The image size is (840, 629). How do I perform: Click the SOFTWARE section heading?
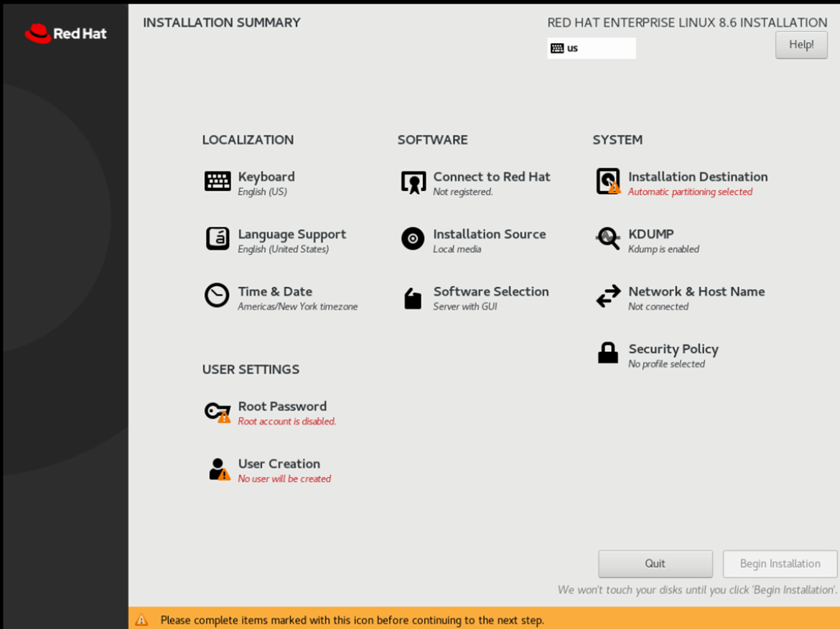[432, 140]
